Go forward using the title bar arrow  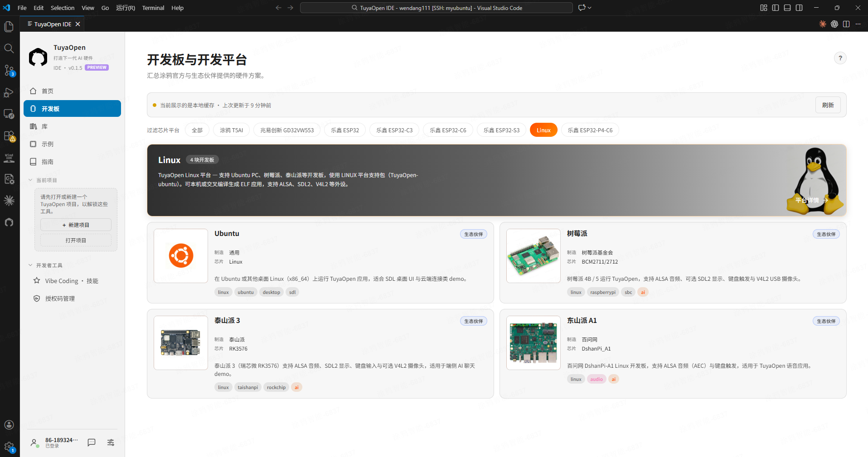(291, 8)
